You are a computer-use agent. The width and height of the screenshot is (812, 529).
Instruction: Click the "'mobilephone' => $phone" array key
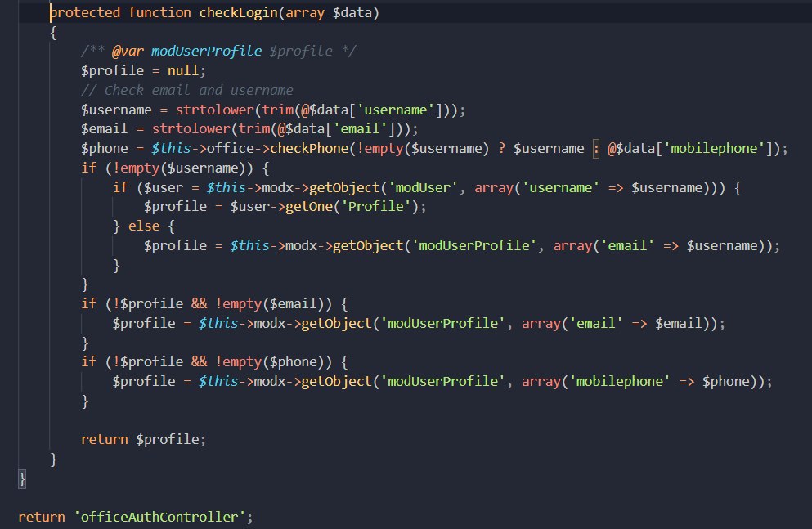click(659, 382)
